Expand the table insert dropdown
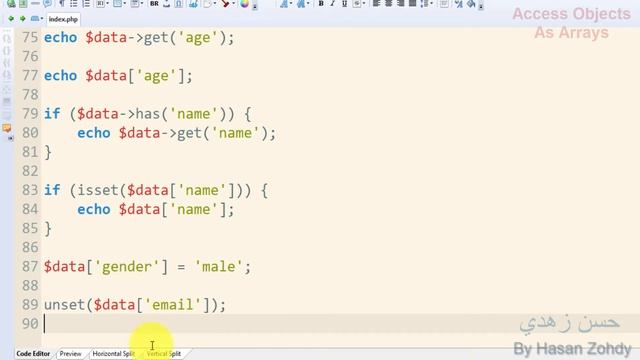This screenshot has width=640, height=360. 124,3
